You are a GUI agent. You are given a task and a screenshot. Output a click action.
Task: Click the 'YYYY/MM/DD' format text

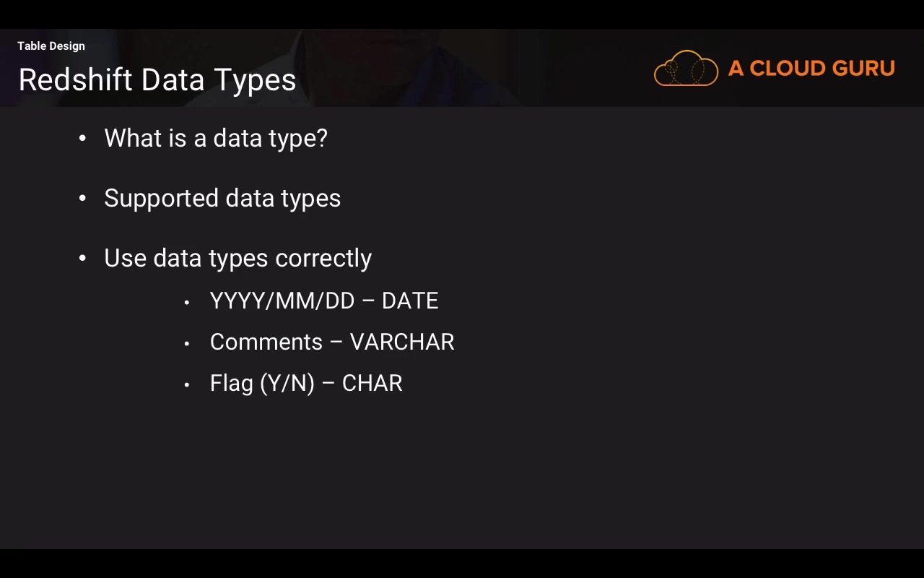(282, 301)
